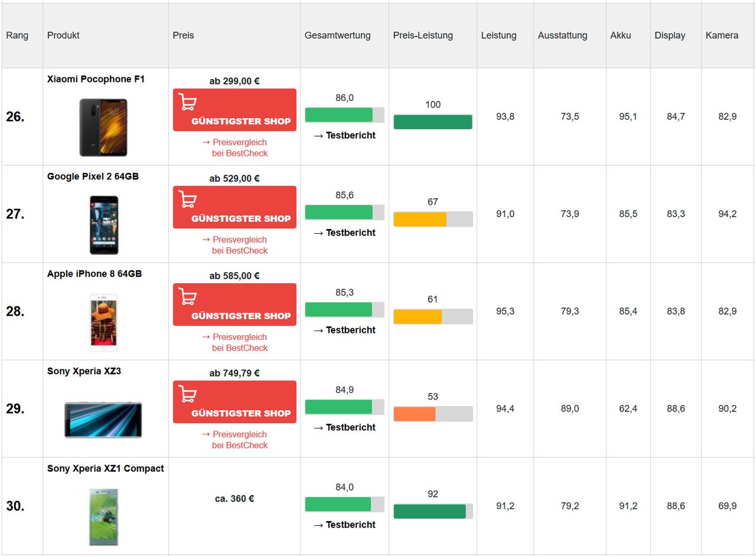The height and width of the screenshot is (556, 756).
Task: Click rank number '29.'
Action: point(15,409)
